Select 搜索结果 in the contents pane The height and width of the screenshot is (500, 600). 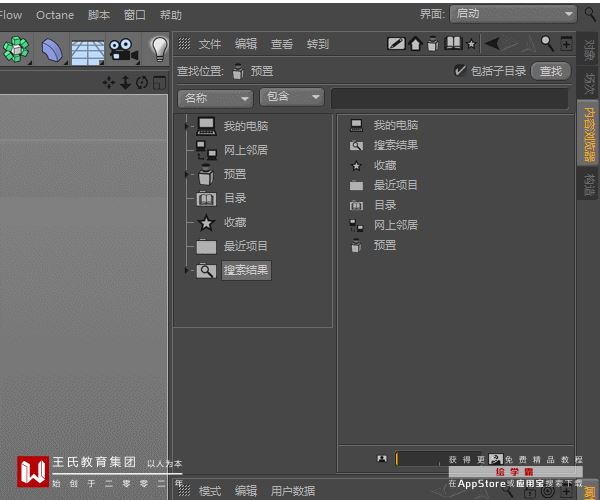click(x=396, y=145)
